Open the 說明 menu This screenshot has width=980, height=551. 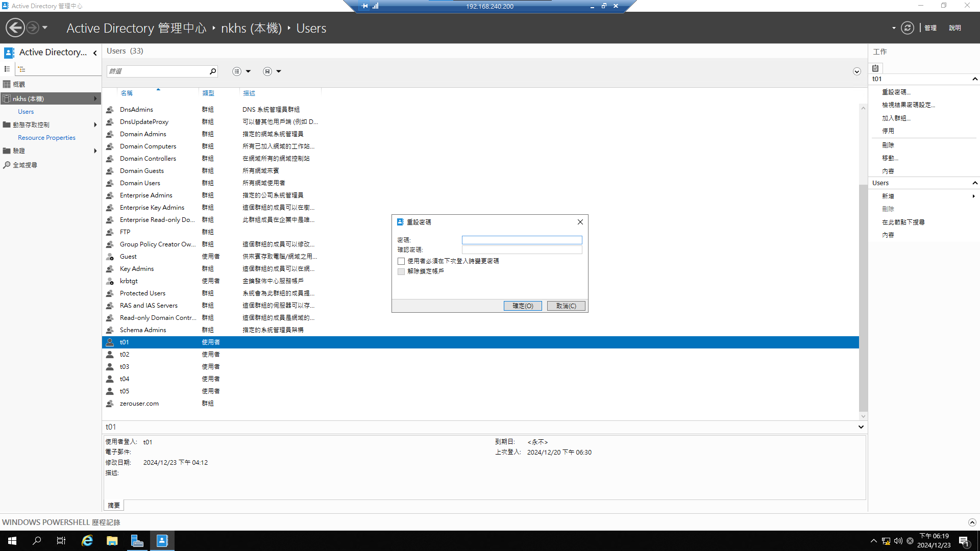[955, 28]
